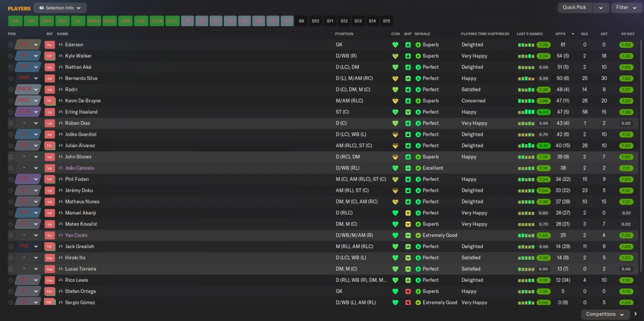Click the Vac status badge for Hiroki Ito
The image size is (644, 321).
click(49, 258)
